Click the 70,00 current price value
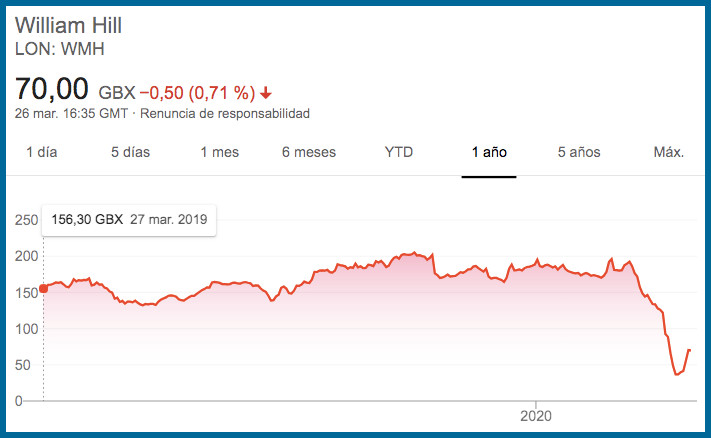Viewport: 711px width, 438px height. [52, 88]
